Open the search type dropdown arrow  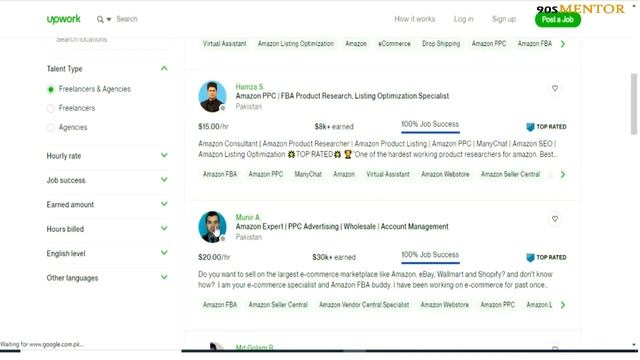coord(109,19)
